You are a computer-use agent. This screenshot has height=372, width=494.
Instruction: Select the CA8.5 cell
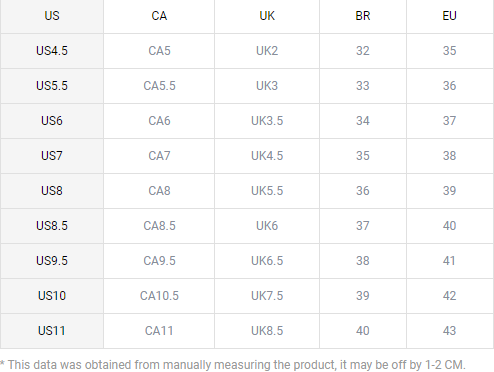point(159,226)
